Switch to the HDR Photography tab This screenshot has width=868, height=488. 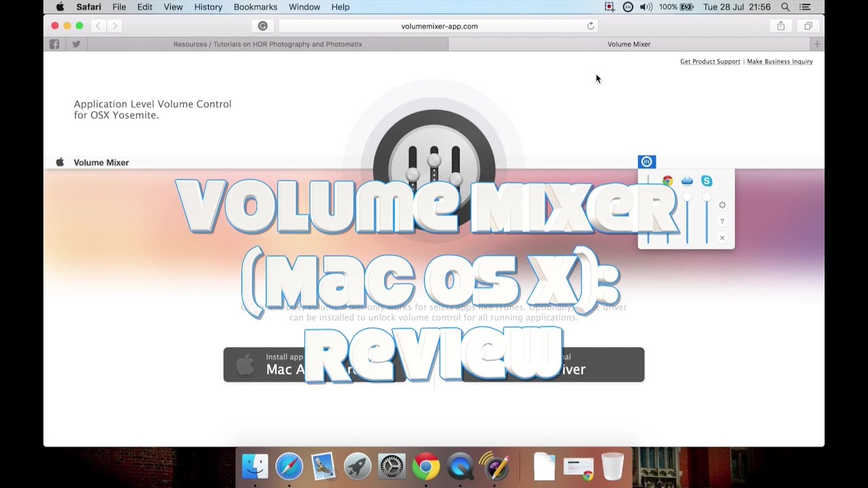[268, 44]
